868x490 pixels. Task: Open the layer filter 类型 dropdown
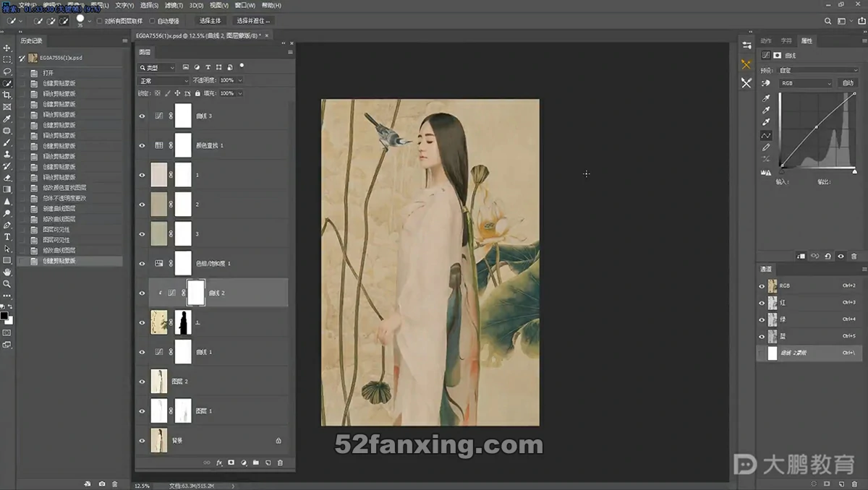(x=157, y=67)
